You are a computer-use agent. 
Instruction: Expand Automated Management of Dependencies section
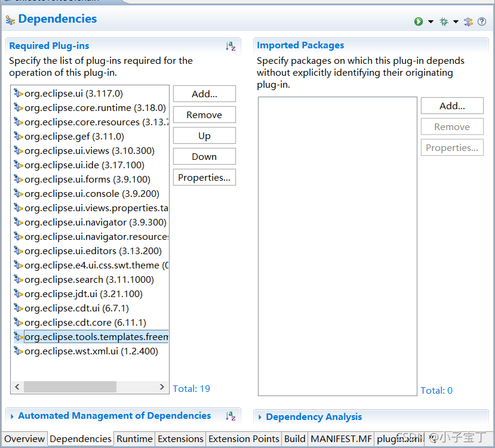click(12, 416)
